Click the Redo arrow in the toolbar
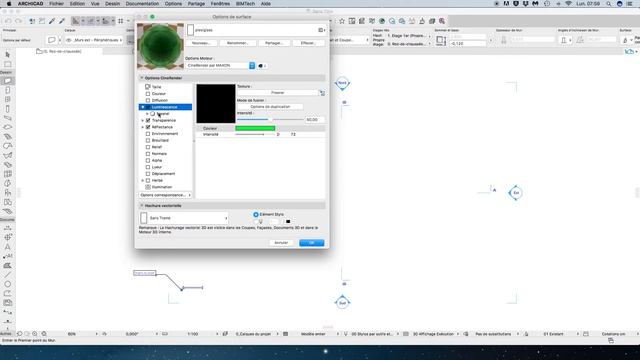Viewport: 640px width, 360px height. point(18,21)
